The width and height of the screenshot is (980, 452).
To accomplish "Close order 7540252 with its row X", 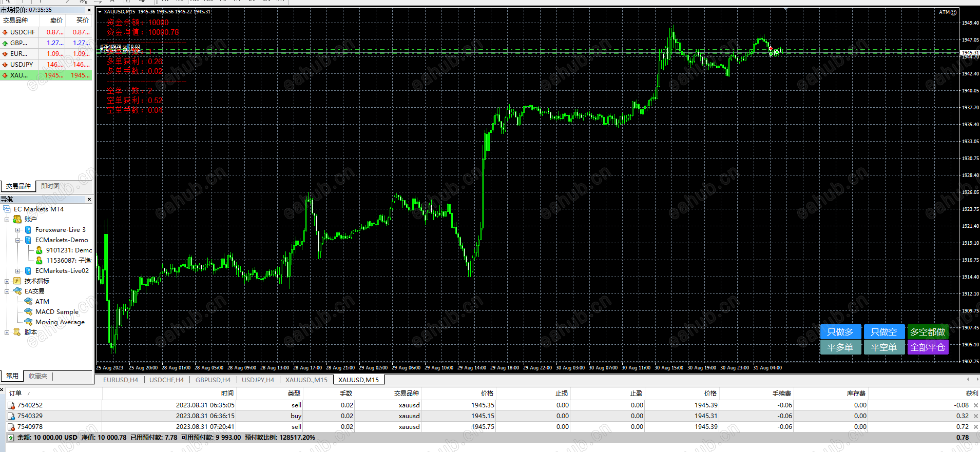I will [976, 405].
